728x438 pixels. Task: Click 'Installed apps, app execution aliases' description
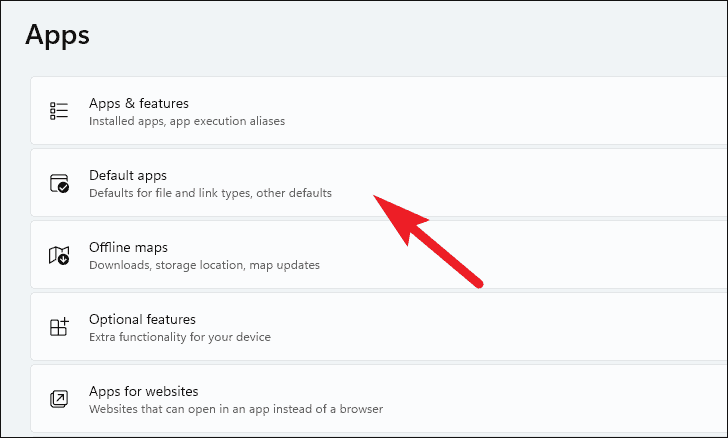coord(187,121)
